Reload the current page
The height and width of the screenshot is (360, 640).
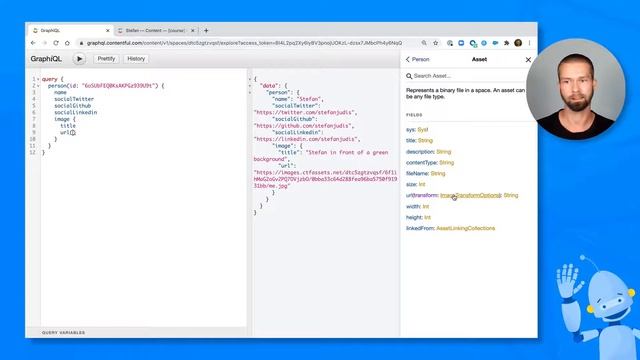pos(56,43)
